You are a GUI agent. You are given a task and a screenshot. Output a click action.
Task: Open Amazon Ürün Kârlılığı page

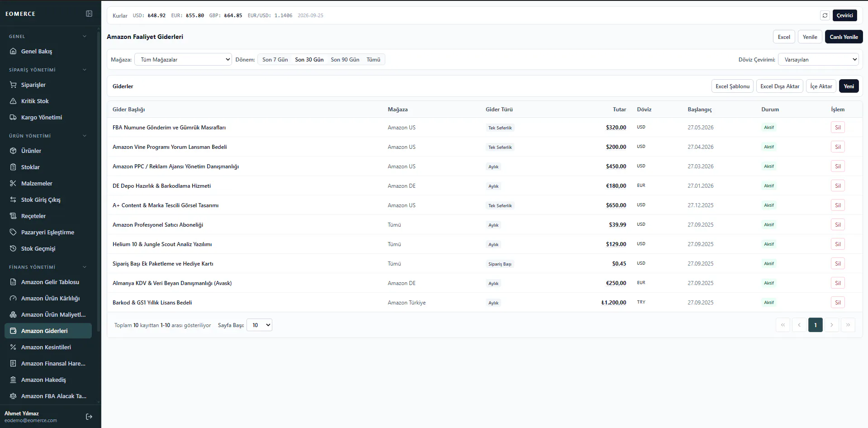pos(48,298)
